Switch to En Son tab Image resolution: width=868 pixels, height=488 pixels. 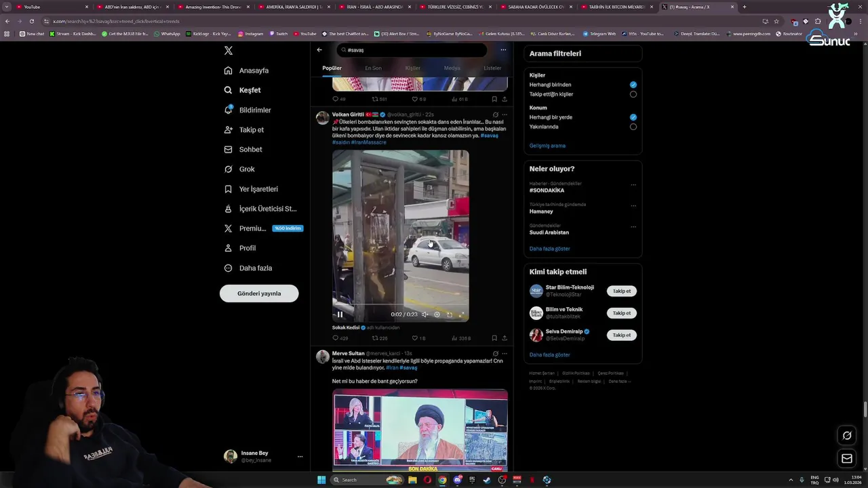[x=373, y=68]
